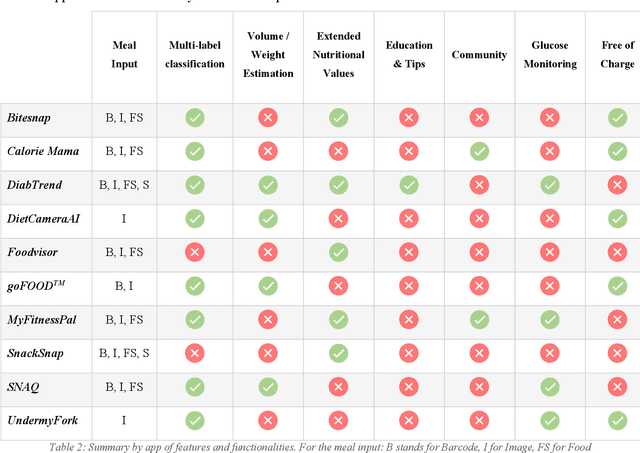Image resolution: width=640 pixels, height=453 pixels.
Task: Click the red cross for Calorie Mama Volume / Weight Estimation
Action: [x=268, y=152]
